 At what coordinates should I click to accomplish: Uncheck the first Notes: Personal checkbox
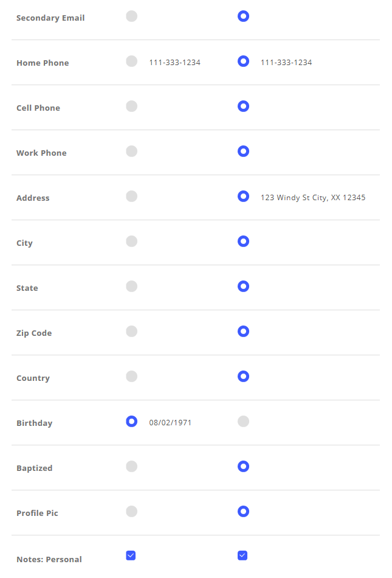[131, 555]
